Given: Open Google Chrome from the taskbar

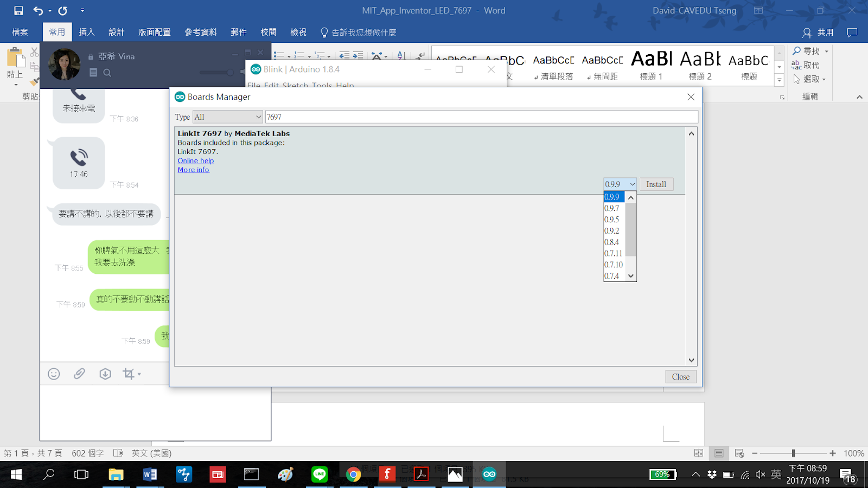Looking at the screenshot, I should click(353, 474).
